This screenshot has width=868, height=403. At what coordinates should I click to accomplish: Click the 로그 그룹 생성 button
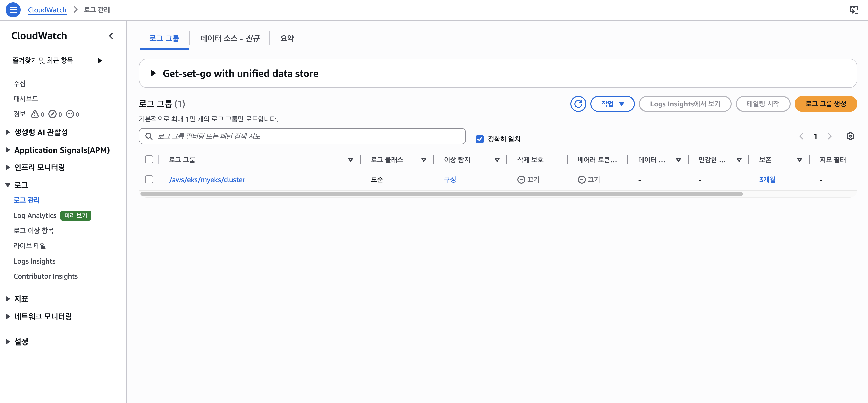[826, 104]
